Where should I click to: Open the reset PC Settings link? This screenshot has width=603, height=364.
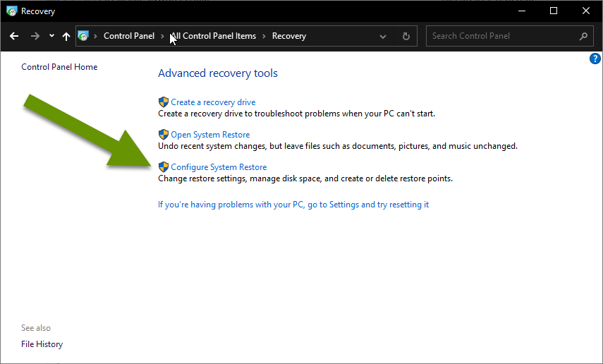(x=293, y=205)
